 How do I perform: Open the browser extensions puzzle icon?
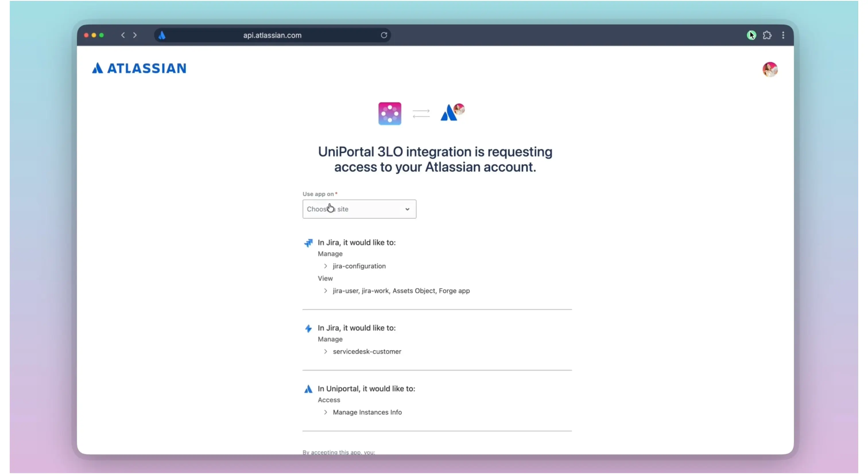(x=767, y=35)
